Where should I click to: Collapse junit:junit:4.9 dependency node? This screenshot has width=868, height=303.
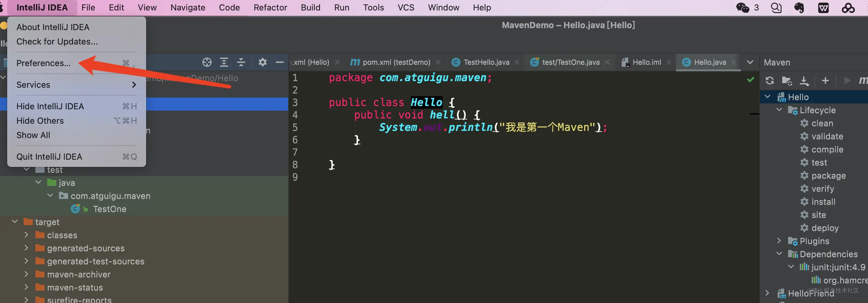pos(791,267)
